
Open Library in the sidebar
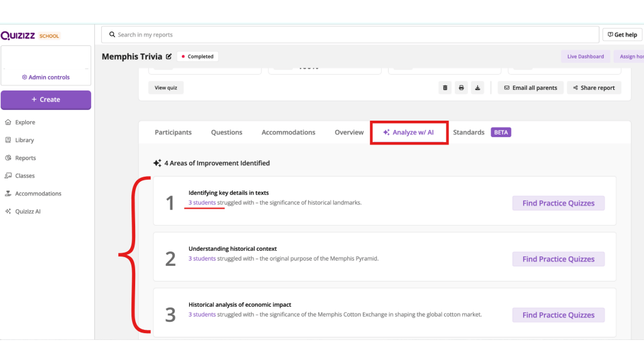(x=25, y=140)
